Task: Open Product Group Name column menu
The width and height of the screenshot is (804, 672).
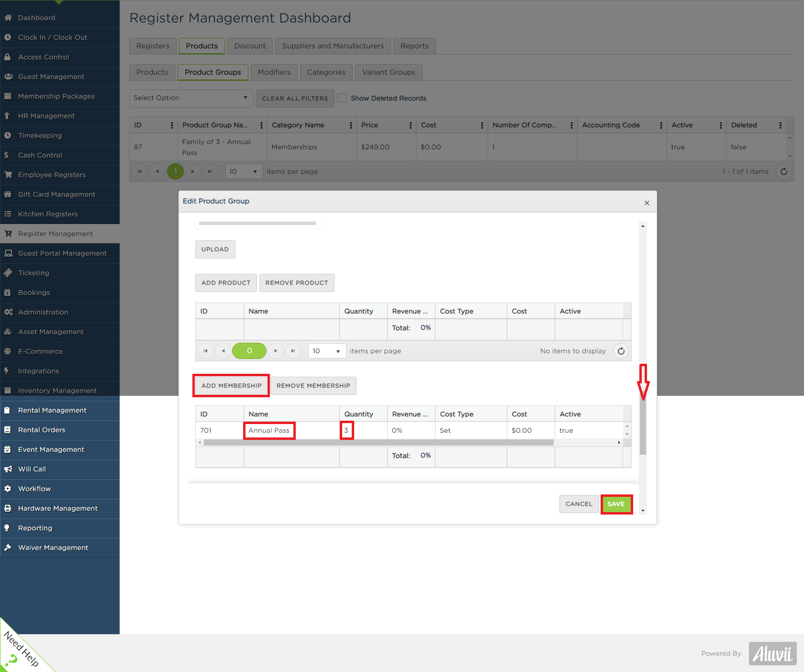Action: [261, 125]
